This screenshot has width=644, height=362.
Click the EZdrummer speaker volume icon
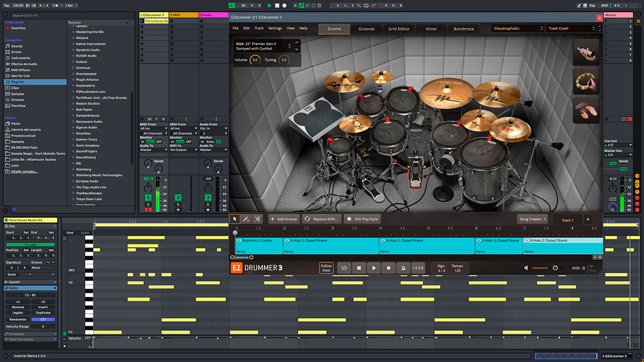(526, 268)
